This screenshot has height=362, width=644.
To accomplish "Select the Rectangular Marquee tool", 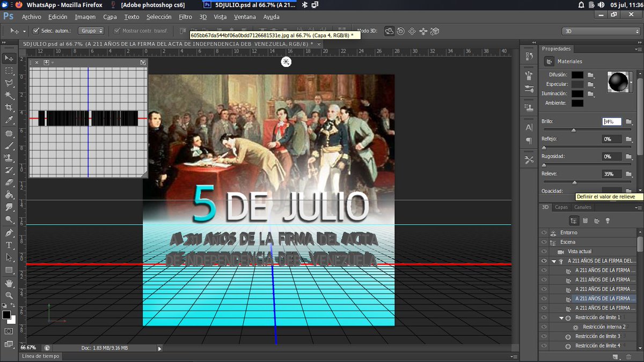I will (x=9, y=71).
